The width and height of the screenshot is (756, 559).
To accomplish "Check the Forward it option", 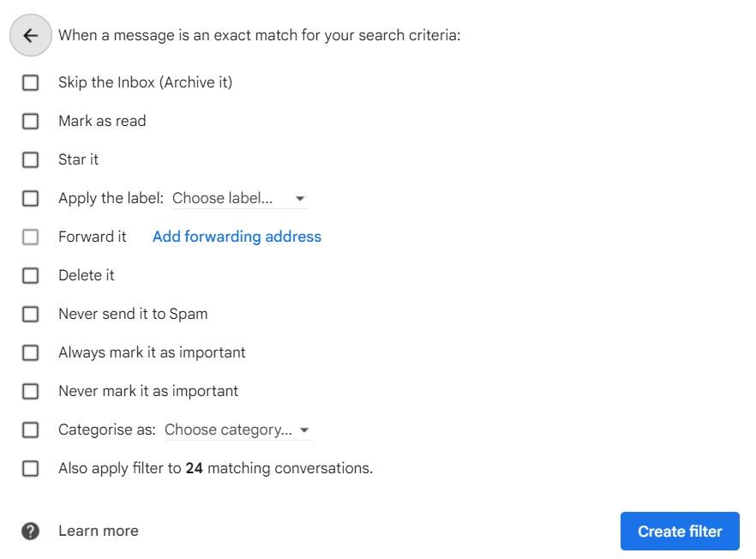I will point(30,237).
